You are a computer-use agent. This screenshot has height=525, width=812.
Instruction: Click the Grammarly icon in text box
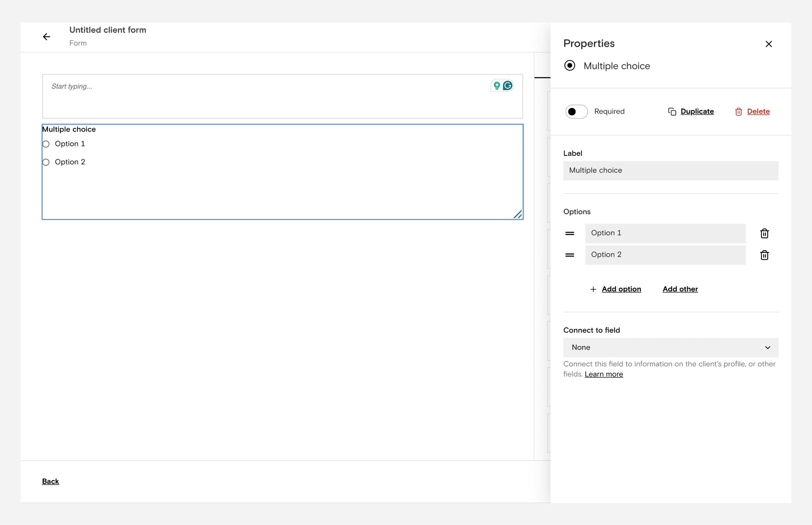pyautogui.click(x=507, y=86)
